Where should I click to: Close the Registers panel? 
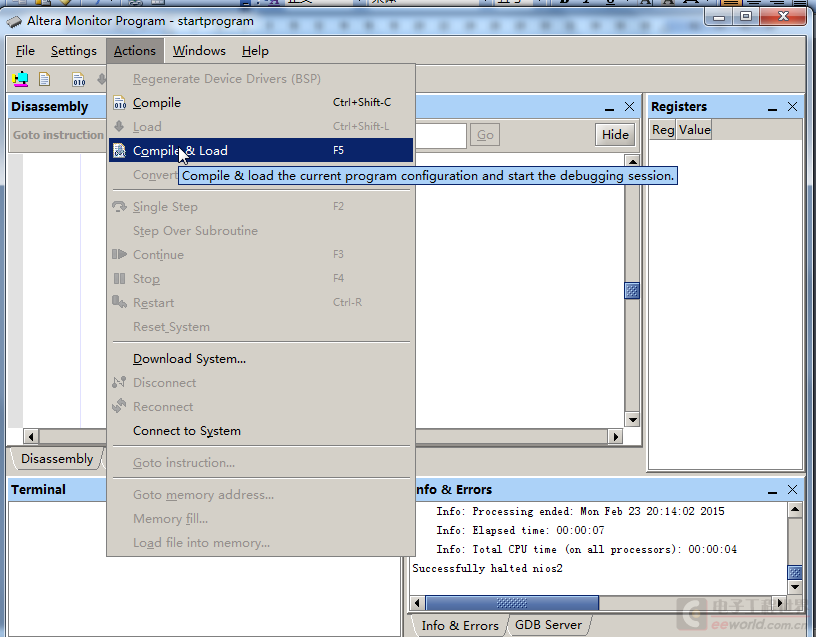click(792, 107)
